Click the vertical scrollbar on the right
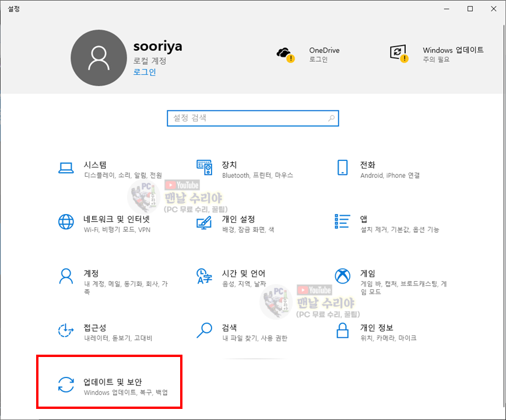The height and width of the screenshot is (420, 506). (x=504, y=216)
